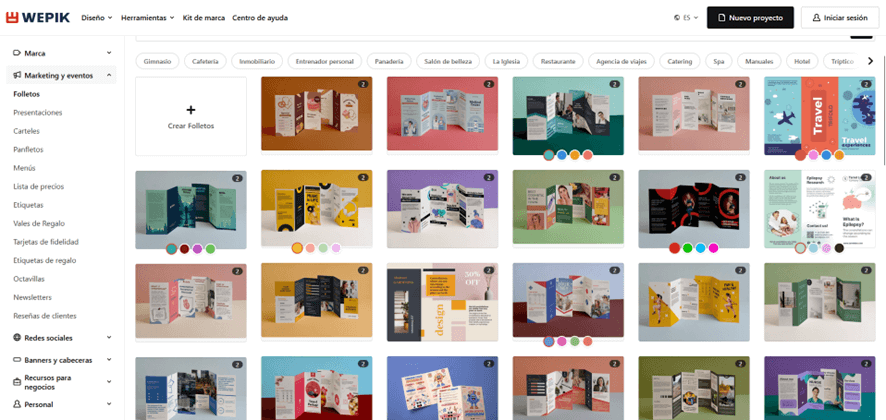Expand the Redes sociales section
Screen dimensions: 886x420
click(109, 338)
